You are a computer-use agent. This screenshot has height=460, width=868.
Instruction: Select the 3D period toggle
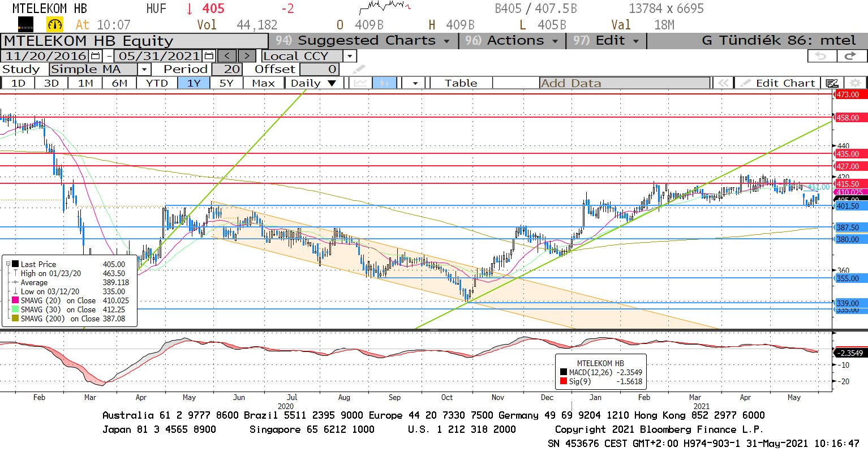tap(51, 83)
